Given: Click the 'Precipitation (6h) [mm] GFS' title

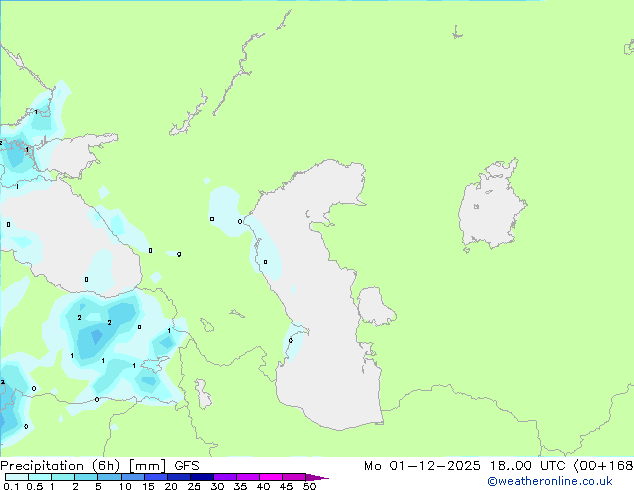Looking at the screenshot, I should [100, 466].
